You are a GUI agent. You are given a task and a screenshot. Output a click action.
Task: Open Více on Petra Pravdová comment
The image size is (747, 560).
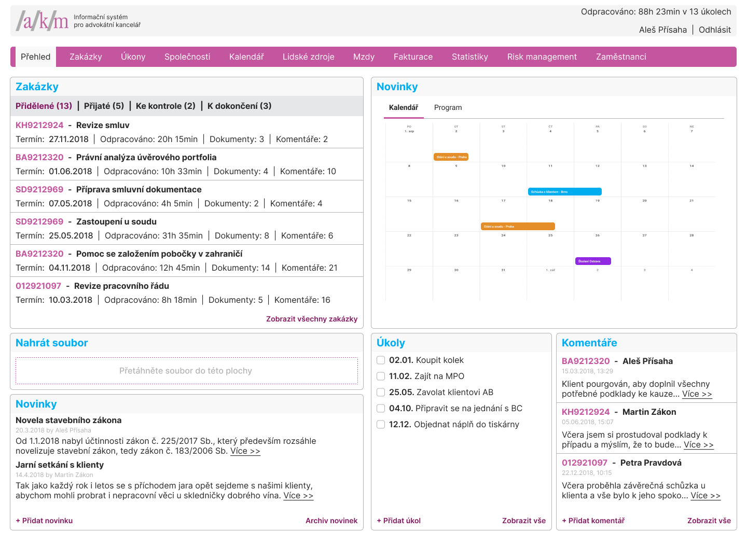706,496
